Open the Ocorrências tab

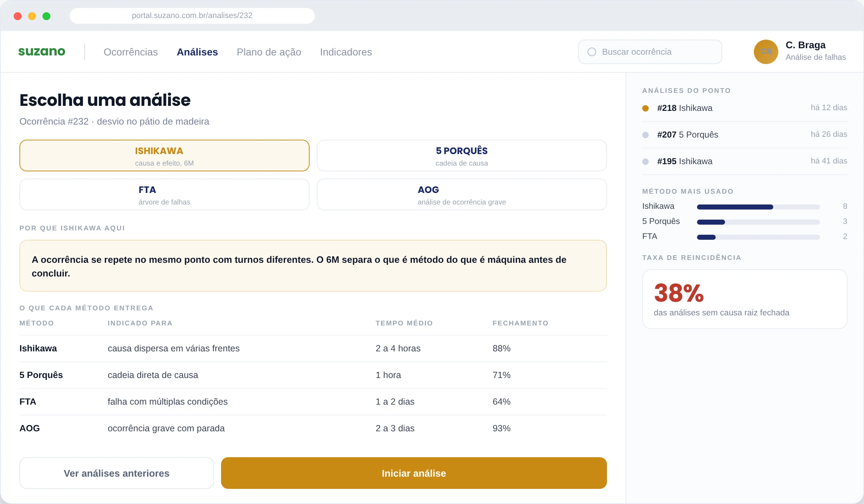[131, 52]
